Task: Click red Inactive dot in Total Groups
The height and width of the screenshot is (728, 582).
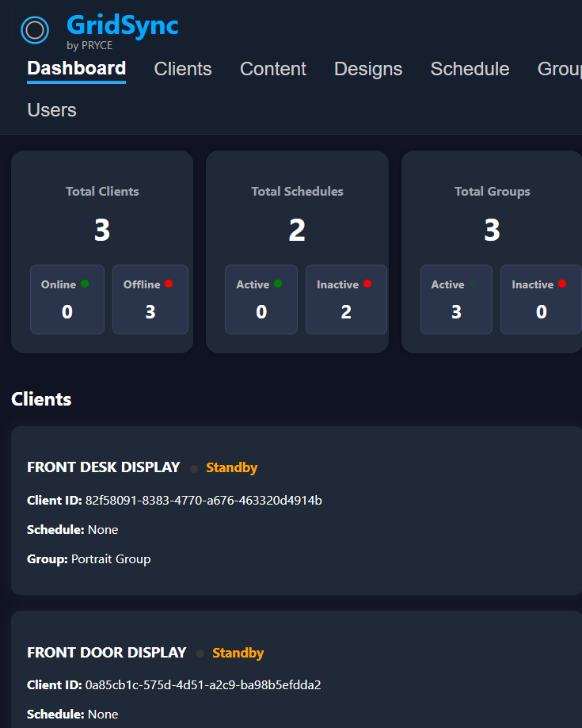Action: (x=562, y=284)
